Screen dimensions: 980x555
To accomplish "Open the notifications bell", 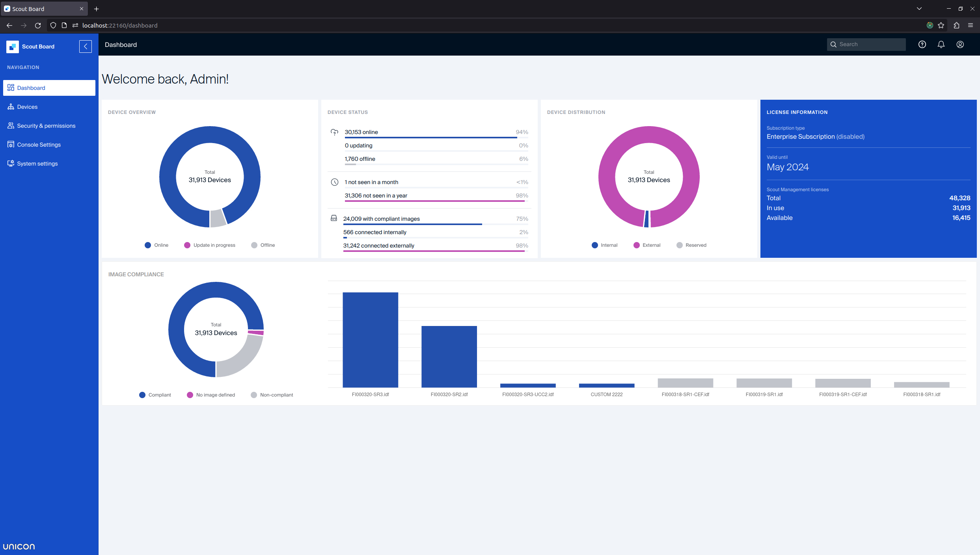I will pyautogui.click(x=941, y=45).
